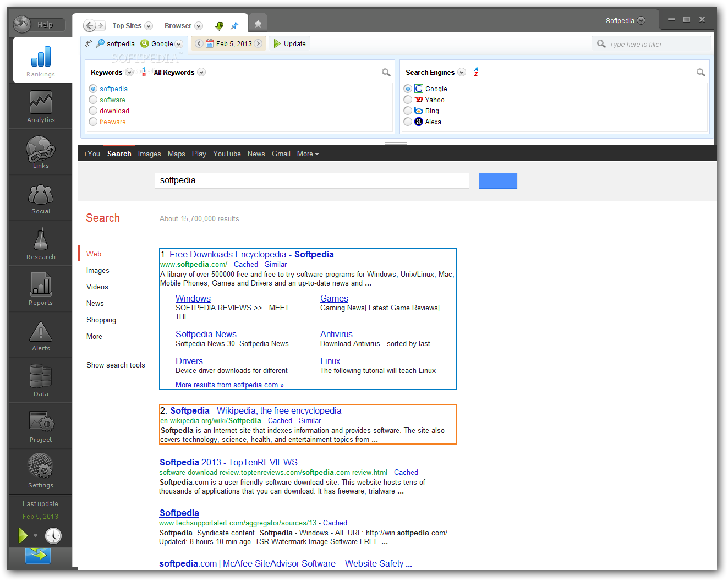The height and width of the screenshot is (581, 728).
Task: Go to previous date with left chevron
Action: pos(199,43)
